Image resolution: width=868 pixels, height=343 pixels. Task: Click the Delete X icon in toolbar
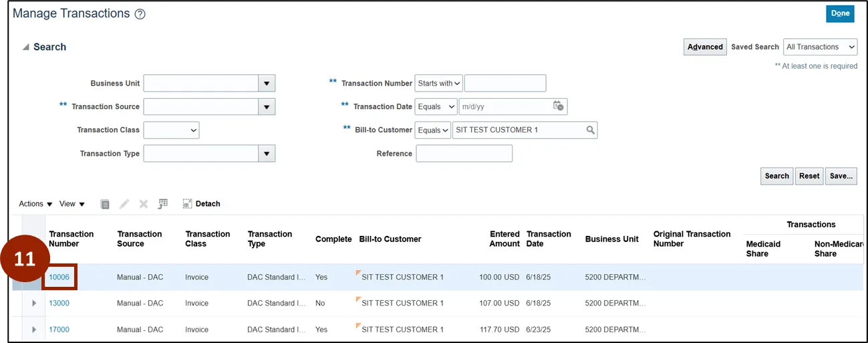pos(143,204)
